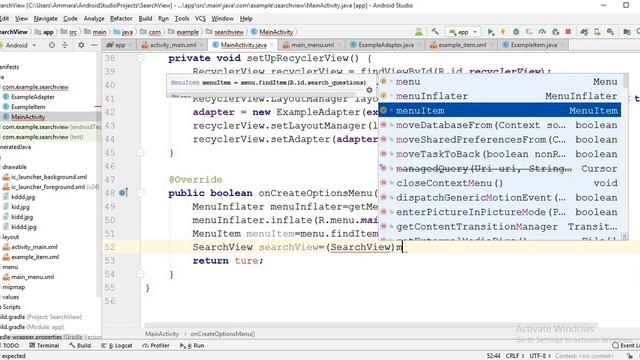This screenshot has height=360, width=640.
Task: Sync project with Gradle files icon
Action: pyautogui.click(x=584, y=32)
